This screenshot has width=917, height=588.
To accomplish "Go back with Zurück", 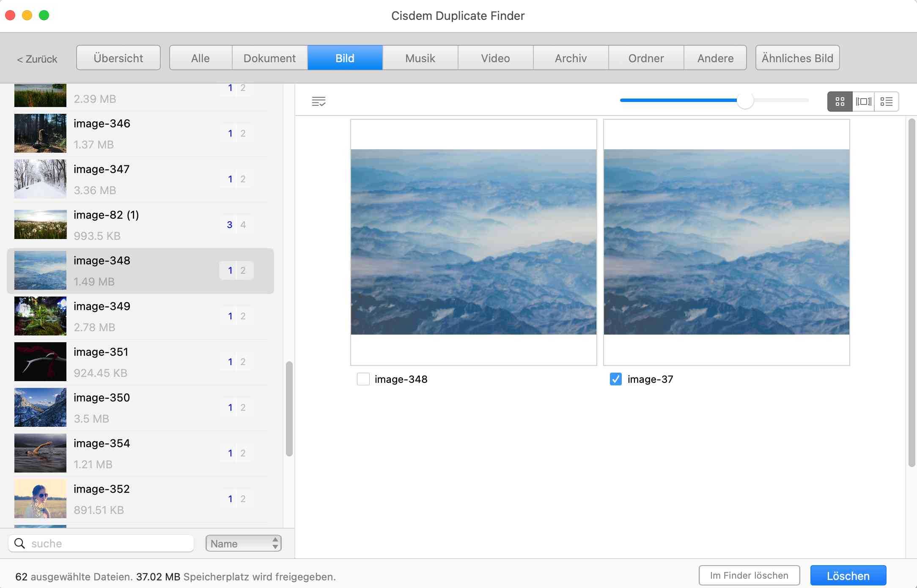I will (x=37, y=59).
